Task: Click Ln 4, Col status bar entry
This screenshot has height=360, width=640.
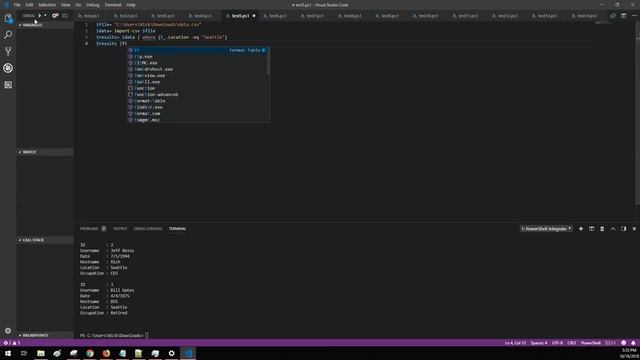Action: pyautogui.click(x=516, y=343)
